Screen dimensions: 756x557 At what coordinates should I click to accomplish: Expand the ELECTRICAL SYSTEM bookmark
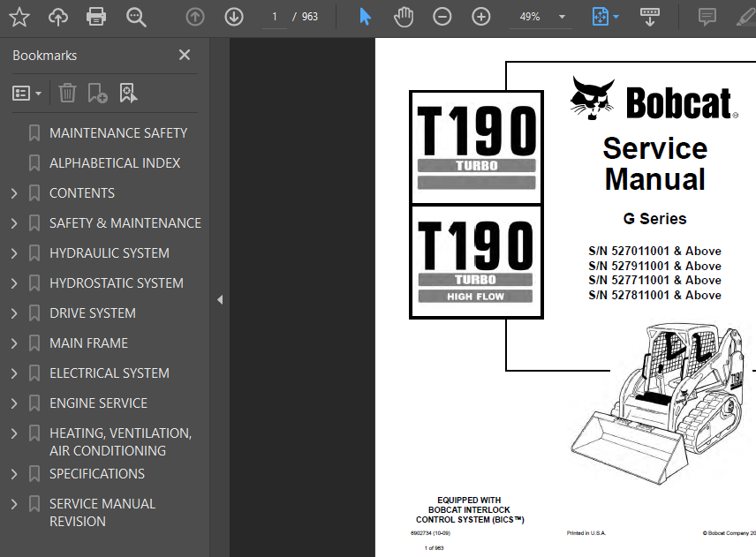coord(14,373)
